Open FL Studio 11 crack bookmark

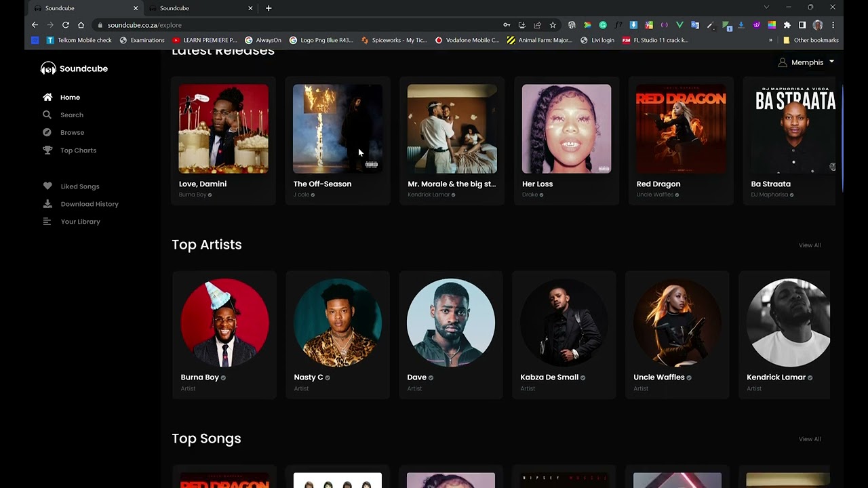point(656,40)
